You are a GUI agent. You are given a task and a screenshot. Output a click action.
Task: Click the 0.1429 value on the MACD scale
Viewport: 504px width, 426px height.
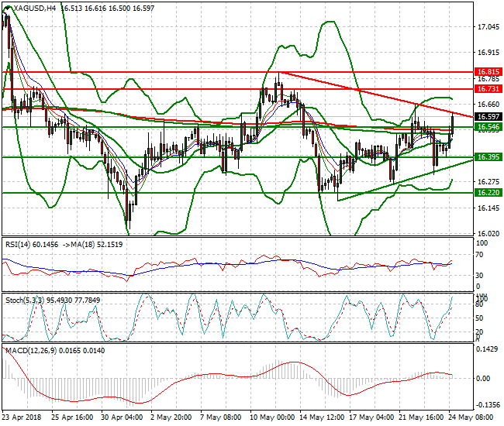click(x=488, y=351)
